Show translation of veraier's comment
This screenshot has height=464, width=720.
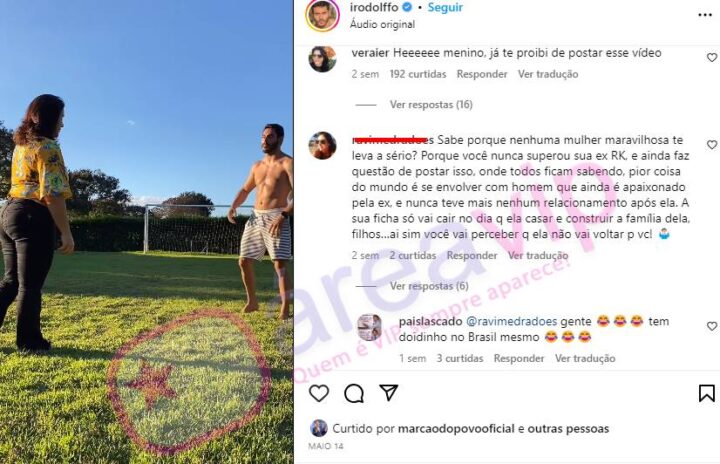pyautogui.click(x=548, y=74)
